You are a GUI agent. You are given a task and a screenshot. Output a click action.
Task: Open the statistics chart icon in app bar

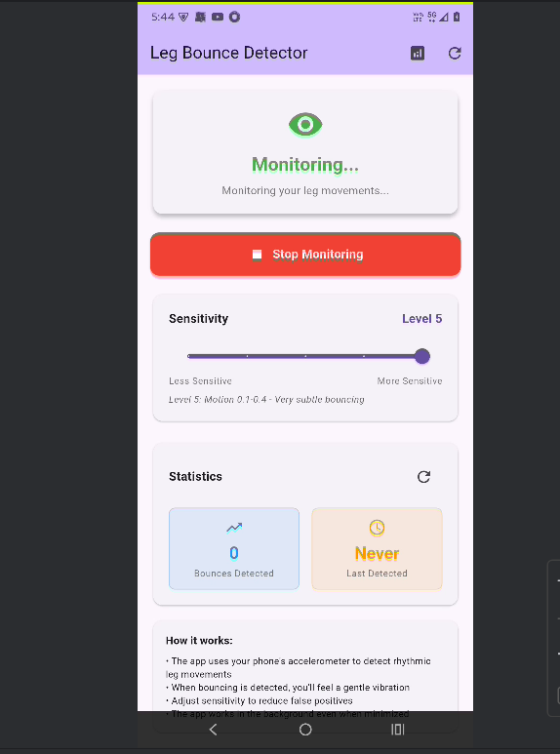(x=418, y=54)
